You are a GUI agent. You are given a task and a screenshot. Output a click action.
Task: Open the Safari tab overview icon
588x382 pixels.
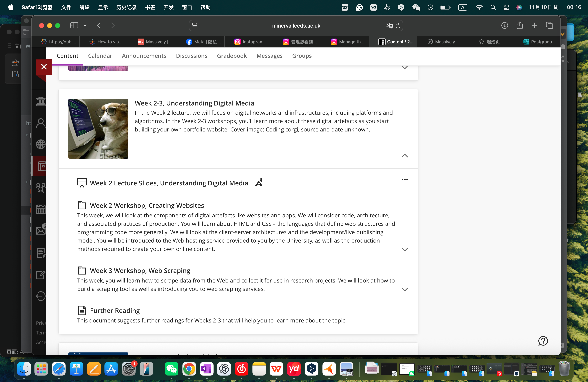pos(549,25)
